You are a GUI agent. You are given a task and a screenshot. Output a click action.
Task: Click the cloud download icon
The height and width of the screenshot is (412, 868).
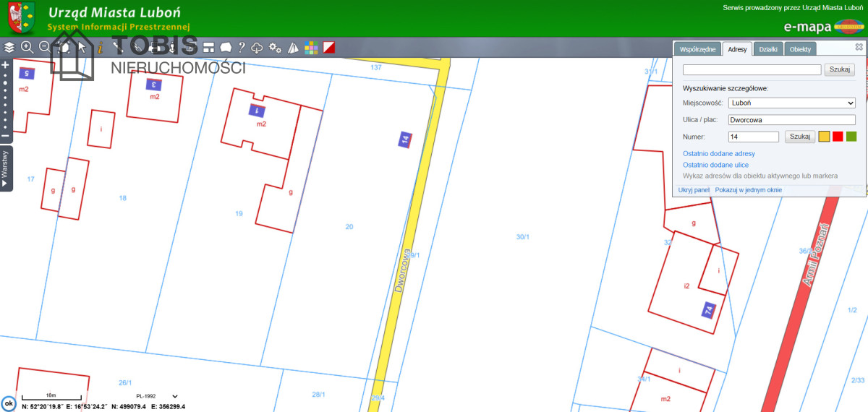258,48
